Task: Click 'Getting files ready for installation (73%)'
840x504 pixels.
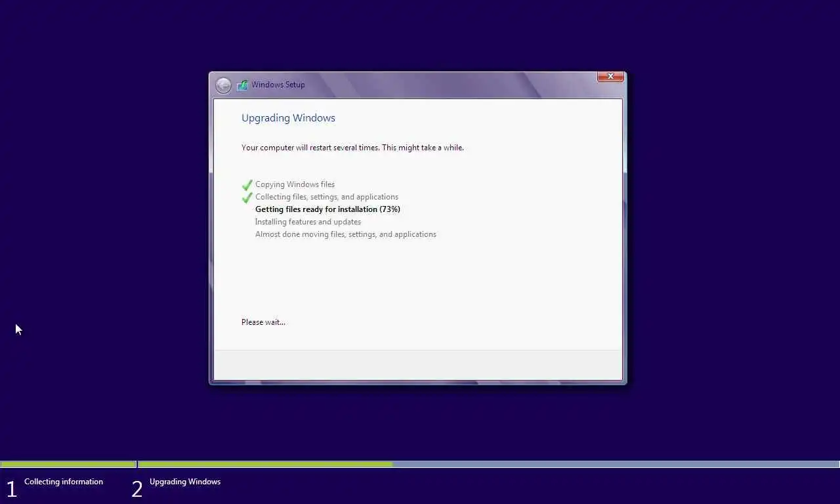Action: tap(327, 209)
